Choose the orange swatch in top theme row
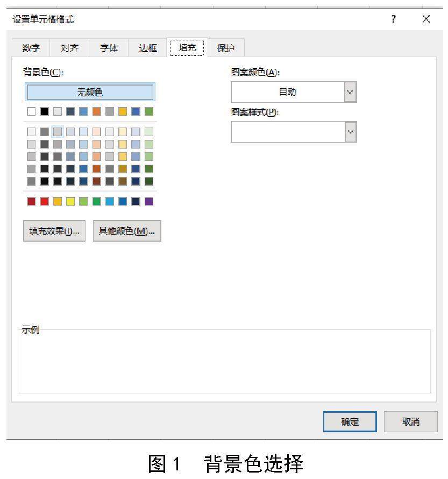The width and height of the screenshot is (448, 479). [97, 112]
